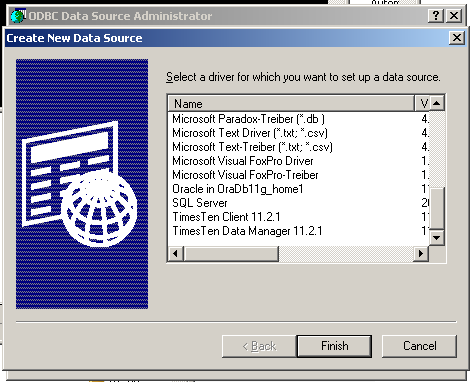This screenshot has width=475, height=382.
Task: Click the driver list scroll down arrow
Action: click(x=436, y=238)
